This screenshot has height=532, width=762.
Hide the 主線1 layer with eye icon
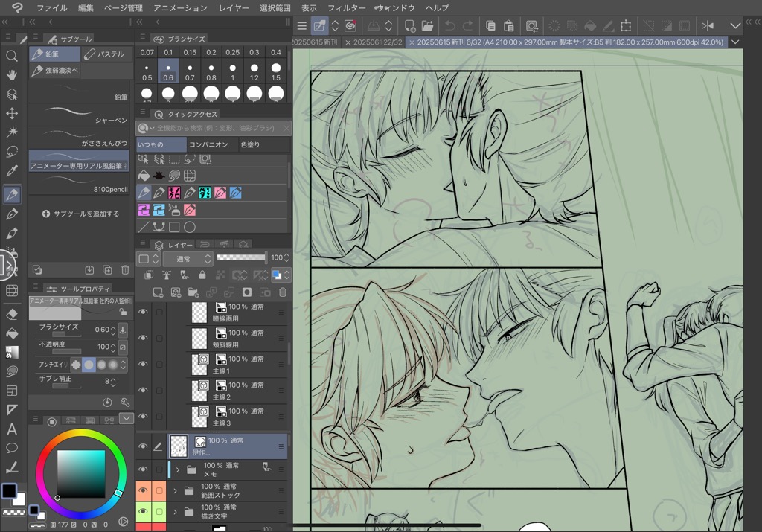143,365
